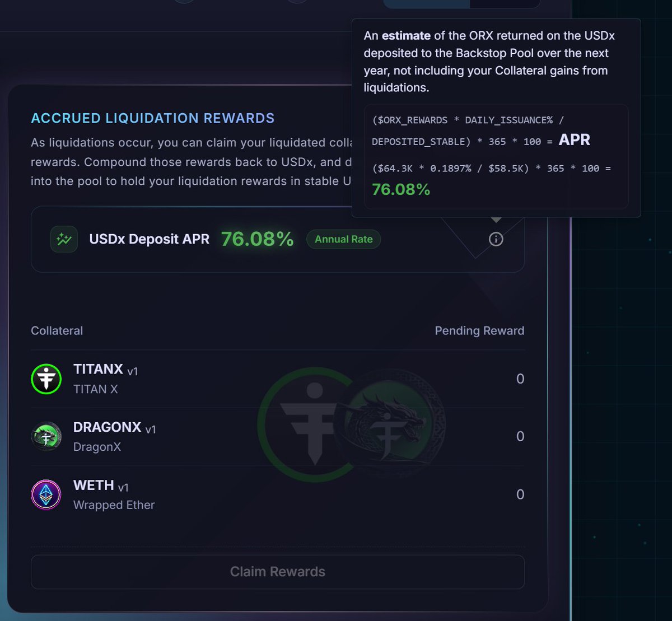Viewport: 672px width, 621px height.
Task: Click the info icon beside Annual Rate
Action: [496, 239]
